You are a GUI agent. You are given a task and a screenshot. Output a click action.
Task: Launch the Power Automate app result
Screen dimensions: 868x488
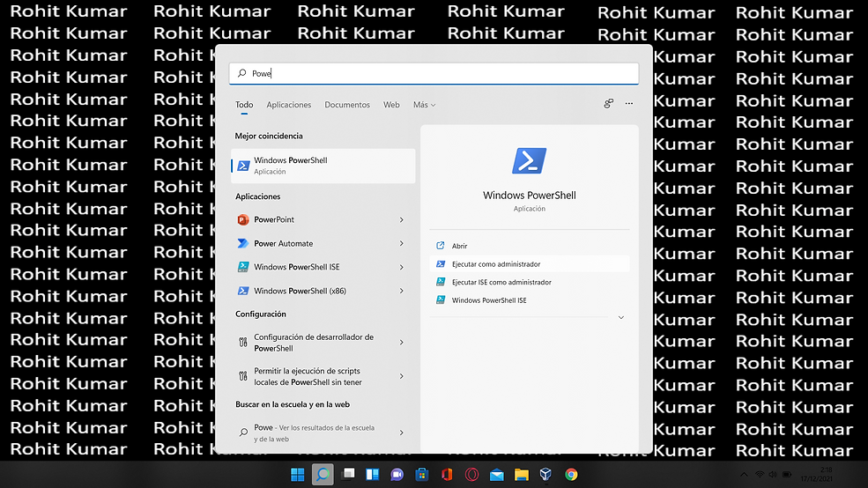pyautogui.click(x=323, y=243)
